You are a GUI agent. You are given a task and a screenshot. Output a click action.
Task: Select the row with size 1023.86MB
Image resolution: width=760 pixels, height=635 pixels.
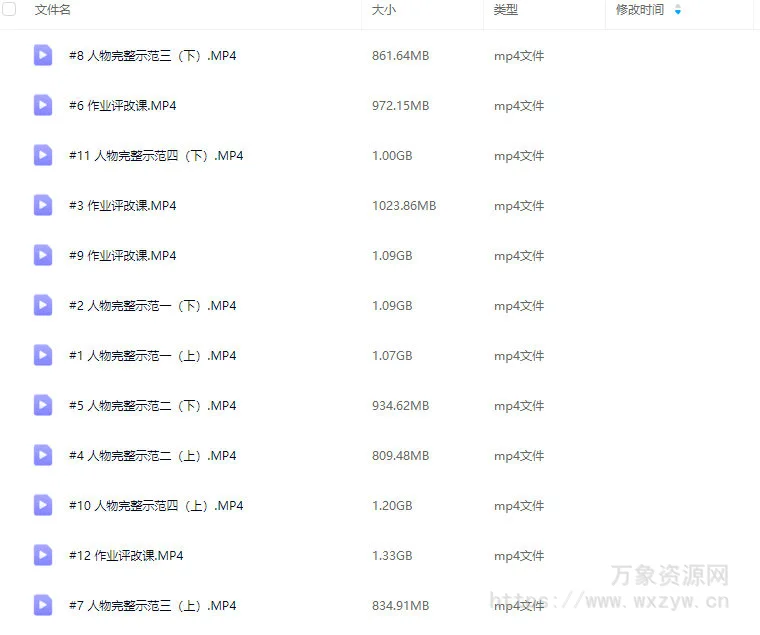(404, 205)
